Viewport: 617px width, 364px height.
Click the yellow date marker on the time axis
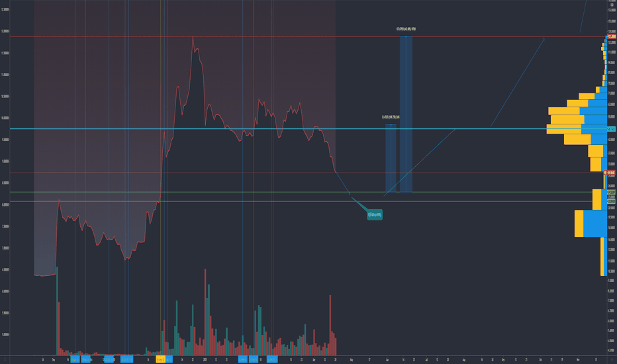[x=161, y=359]
